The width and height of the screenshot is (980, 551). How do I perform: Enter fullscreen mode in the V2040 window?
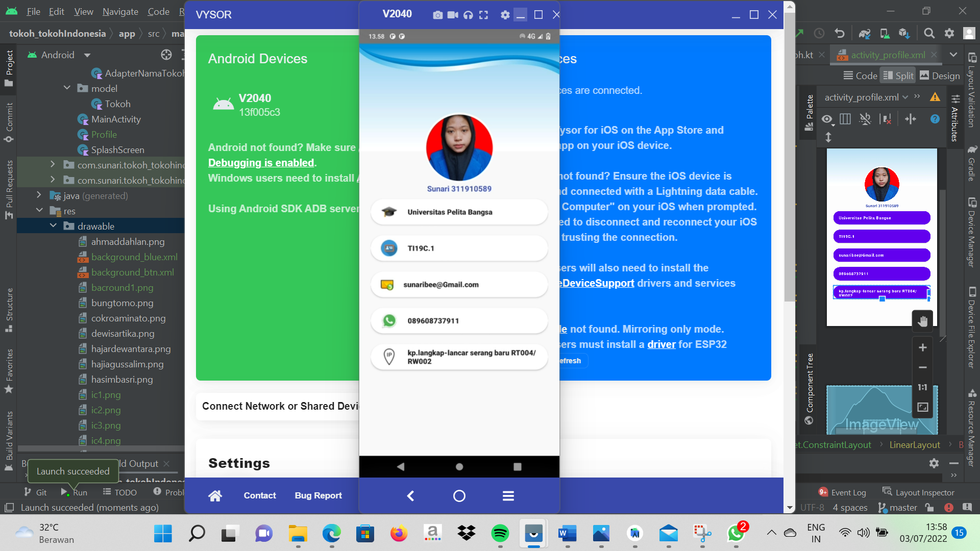[x=483, y=15]
